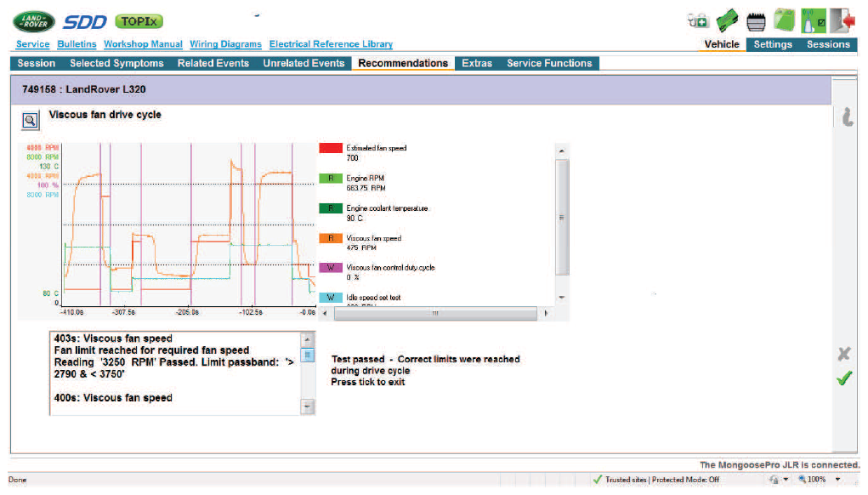Click the green diagnostic device icon
Image resolution: width=868 pixels, height=495 pixels.
point(727,21)
